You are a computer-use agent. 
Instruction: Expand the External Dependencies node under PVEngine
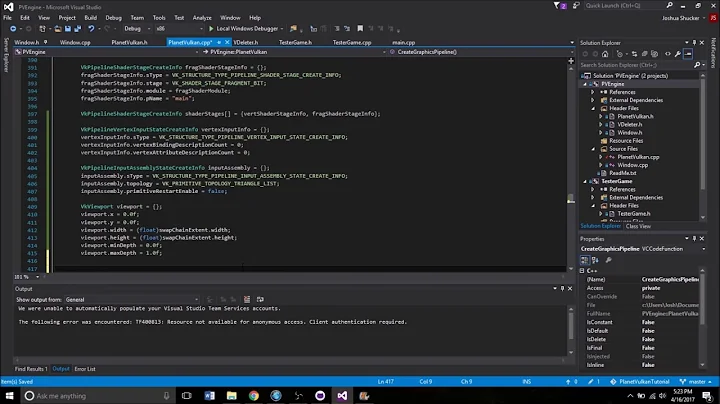pyautogui.click(x=592, y=100)
